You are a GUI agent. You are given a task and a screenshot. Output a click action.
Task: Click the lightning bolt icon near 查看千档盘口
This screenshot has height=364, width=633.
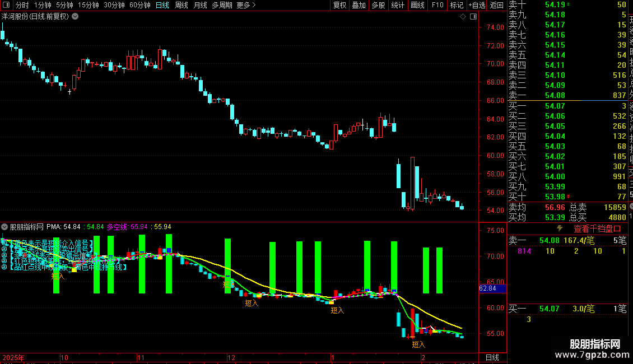(560, 228)
